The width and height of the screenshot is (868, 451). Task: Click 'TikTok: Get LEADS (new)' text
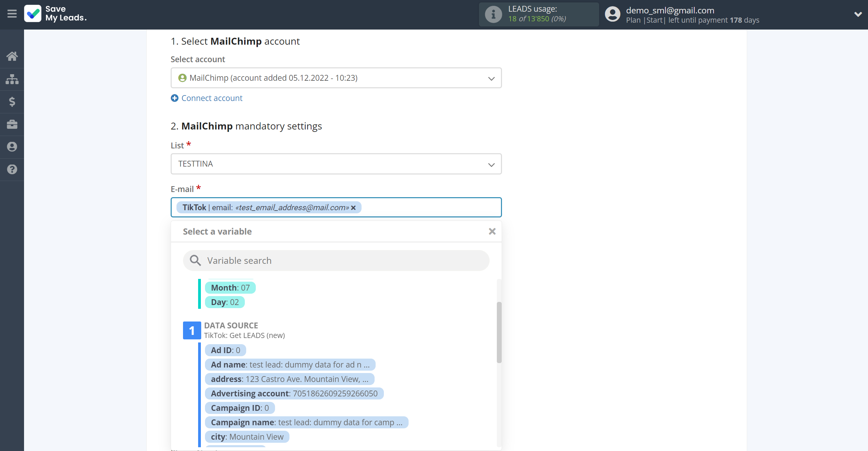tap(244, 336)
